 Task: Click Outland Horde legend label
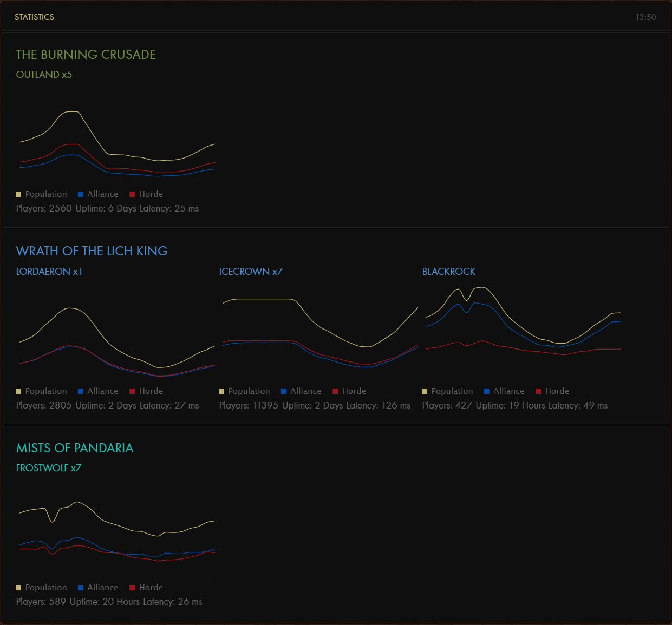tap(151, 194)
